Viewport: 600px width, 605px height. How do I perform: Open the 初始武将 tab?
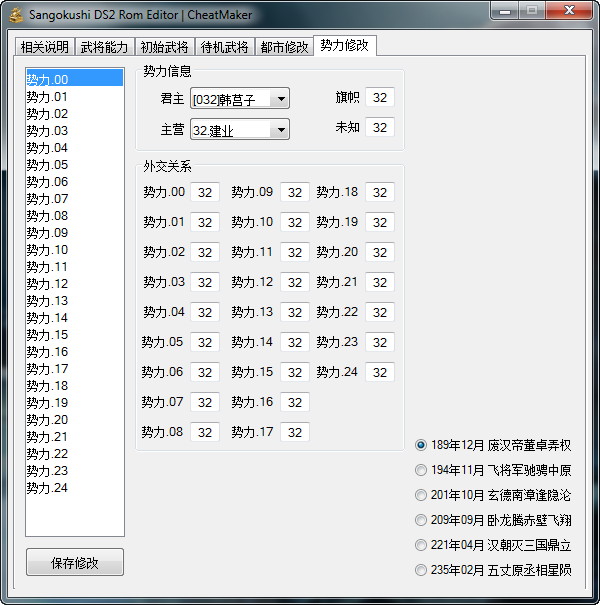[x=164, y=47]
